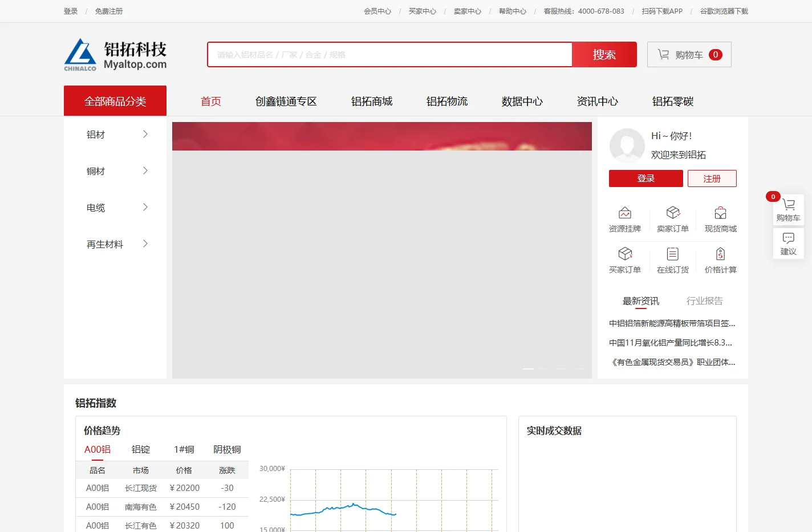Select the 1#铜 price trend tab
The height and width of the screenshot is (532, 812).
point(184,449)
